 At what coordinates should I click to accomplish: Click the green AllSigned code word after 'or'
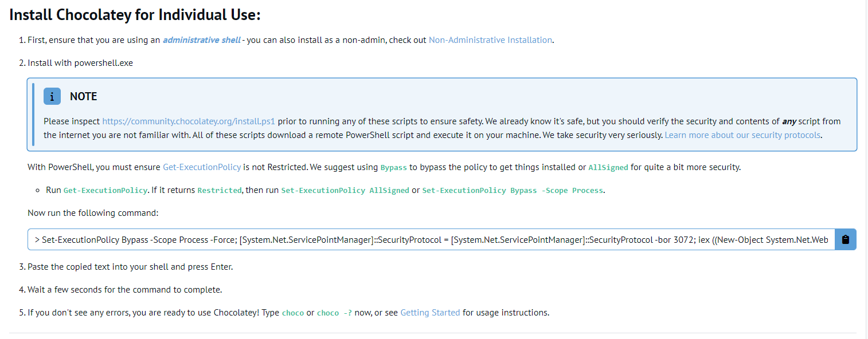coord(608,168)
